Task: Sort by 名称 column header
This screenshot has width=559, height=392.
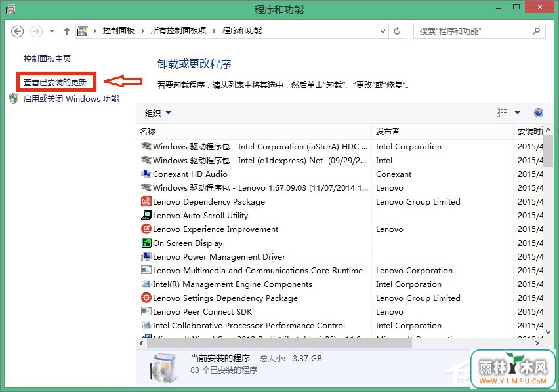Action: tap(254, 131)
